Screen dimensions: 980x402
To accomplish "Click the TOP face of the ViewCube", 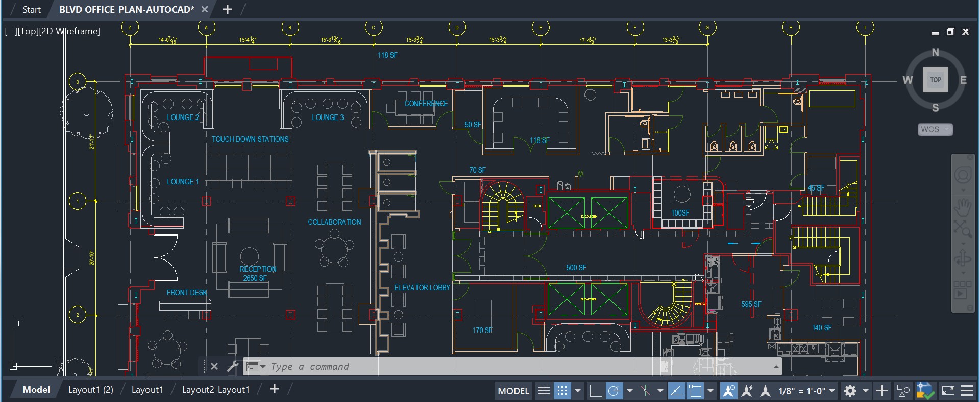I will point(935,80).
